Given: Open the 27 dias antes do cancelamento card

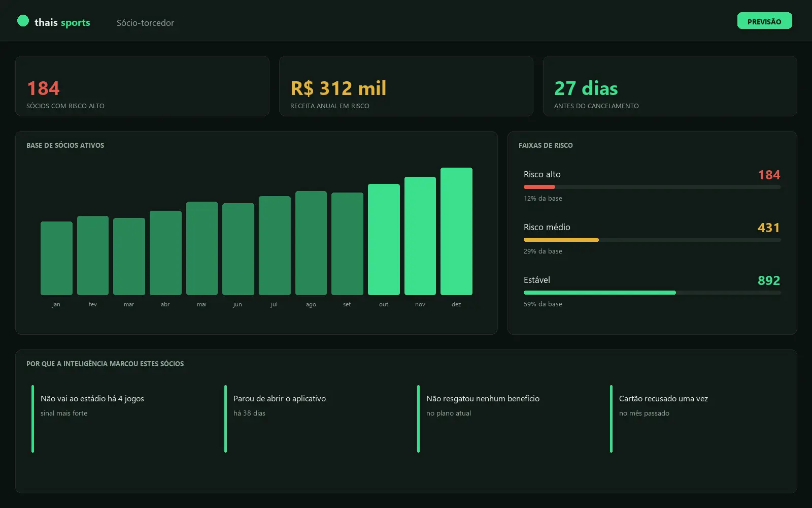Looking at the screenshot, I should click(670, 86).
